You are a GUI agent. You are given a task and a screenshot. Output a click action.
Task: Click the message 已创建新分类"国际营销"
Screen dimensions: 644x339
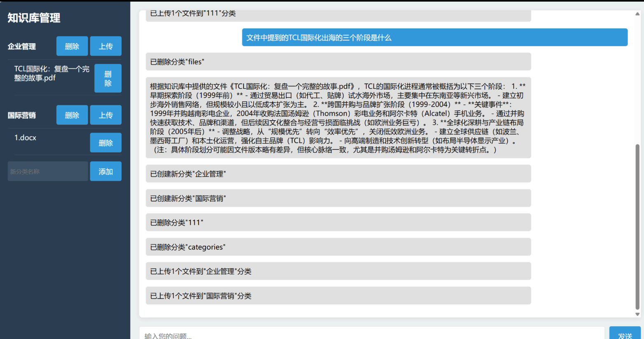[x=338, y=198]
